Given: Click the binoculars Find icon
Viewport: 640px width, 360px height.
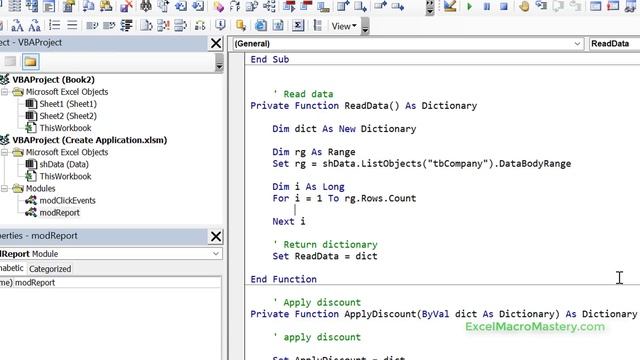Looking at the screenshot, I should (x=146, y=6).
